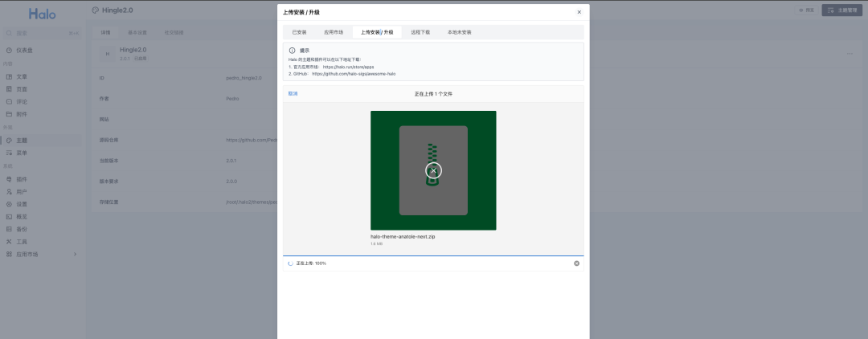The width and height of the screenshot is (868, 339).
Task: Click the 设置 settings gear icon
Action: 9,204
